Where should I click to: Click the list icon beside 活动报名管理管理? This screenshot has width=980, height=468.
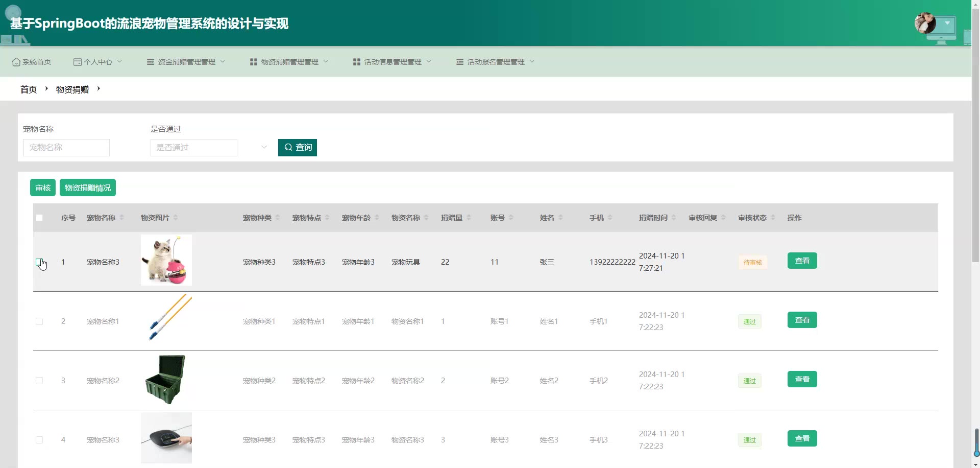click(460, 62)
